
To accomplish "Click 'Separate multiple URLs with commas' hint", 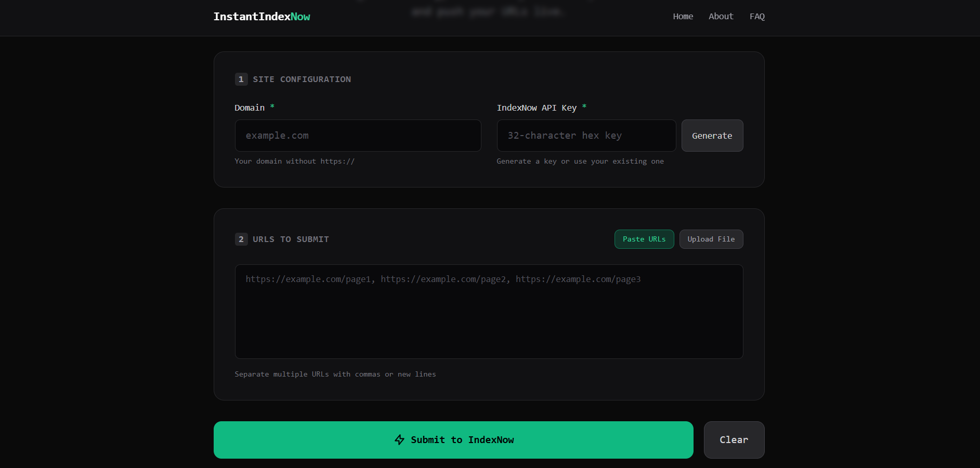I will [x=335, y=375].
